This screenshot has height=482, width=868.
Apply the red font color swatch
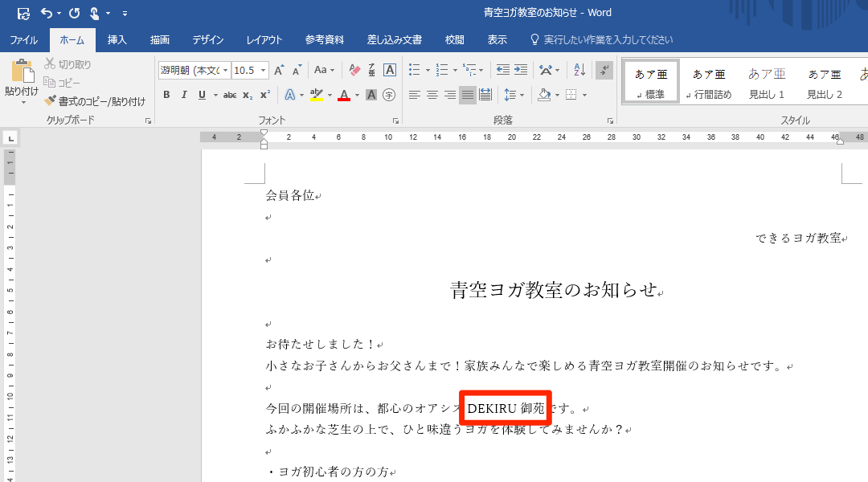coord(344,95)
